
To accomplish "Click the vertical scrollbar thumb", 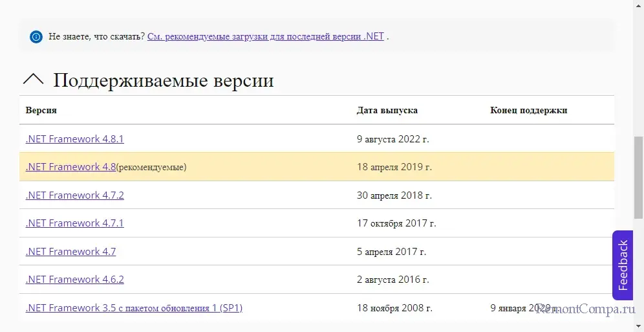I will click(638, 176).
